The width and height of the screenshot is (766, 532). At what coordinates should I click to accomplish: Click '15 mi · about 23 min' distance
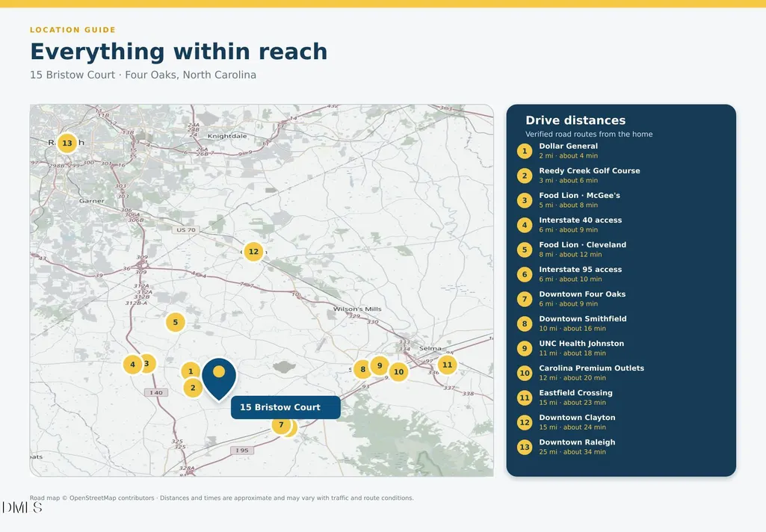(x=572, y=403)
